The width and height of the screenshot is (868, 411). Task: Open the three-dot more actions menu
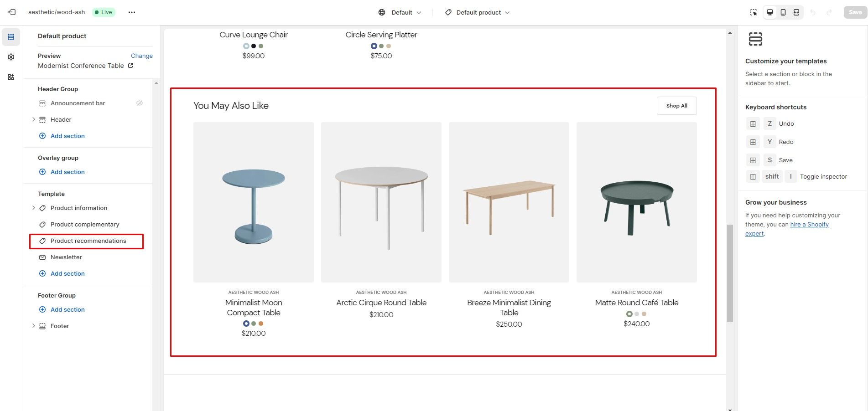[132, 12]
